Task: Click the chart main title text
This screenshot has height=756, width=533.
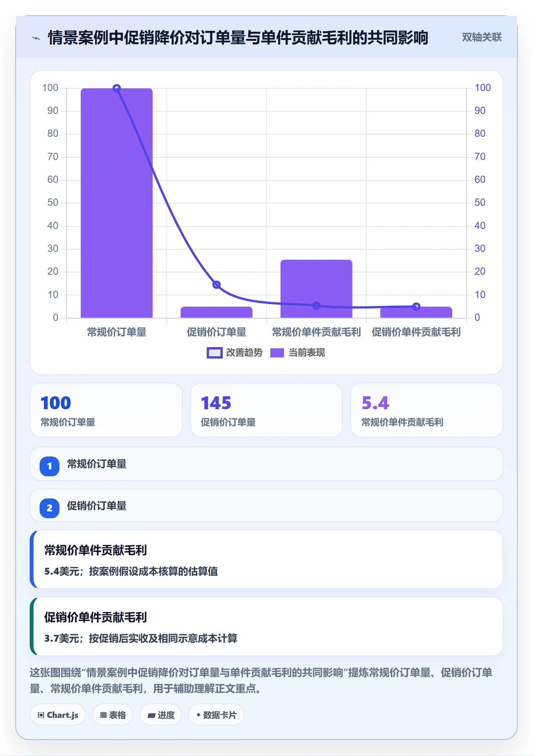Action: tap(238, 38)
